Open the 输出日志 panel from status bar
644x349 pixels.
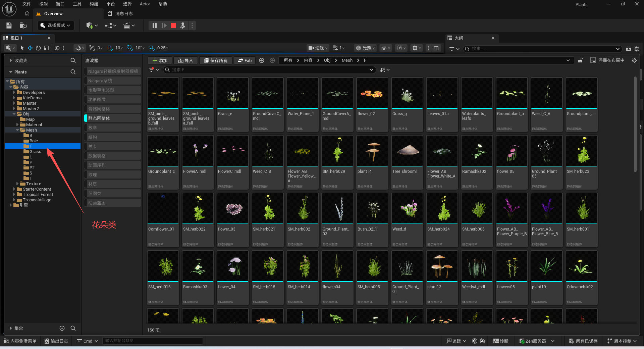56,341
